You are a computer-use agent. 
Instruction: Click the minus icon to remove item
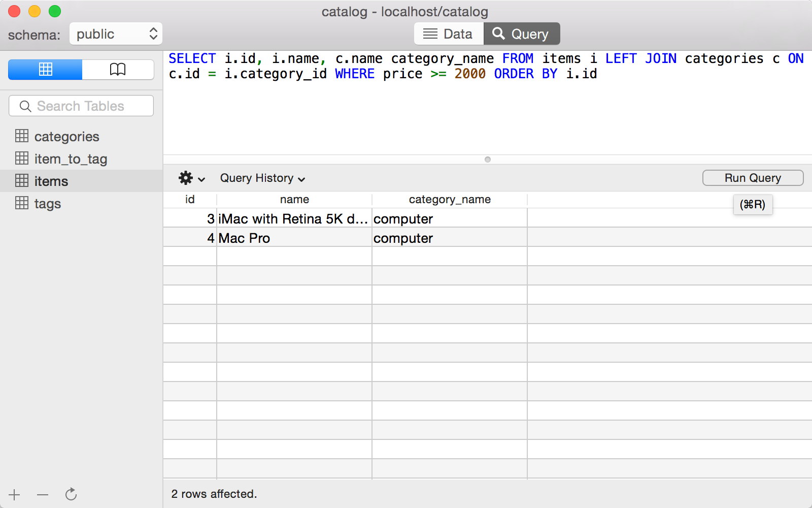(x=43, y=494)
